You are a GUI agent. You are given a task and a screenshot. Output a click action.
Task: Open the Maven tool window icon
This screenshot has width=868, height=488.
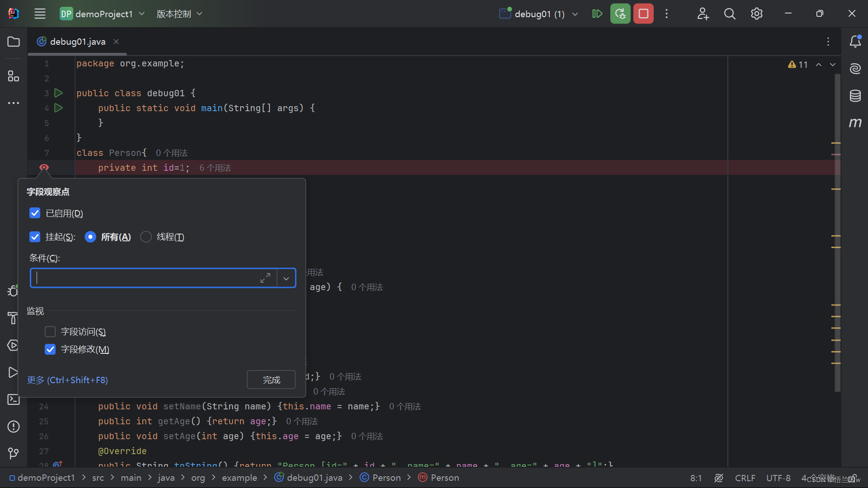(x=855, y=122)
